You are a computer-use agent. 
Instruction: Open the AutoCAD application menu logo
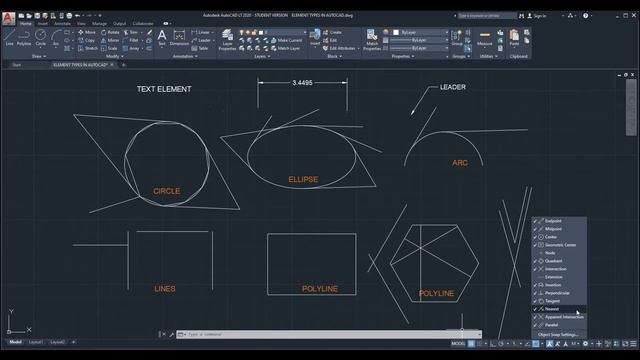pos(8,19)
